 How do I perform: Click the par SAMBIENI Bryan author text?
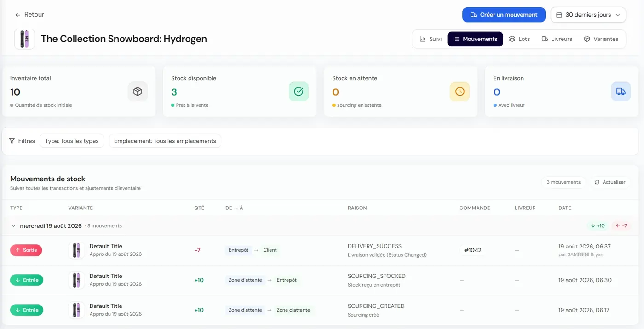coord(581,254)
